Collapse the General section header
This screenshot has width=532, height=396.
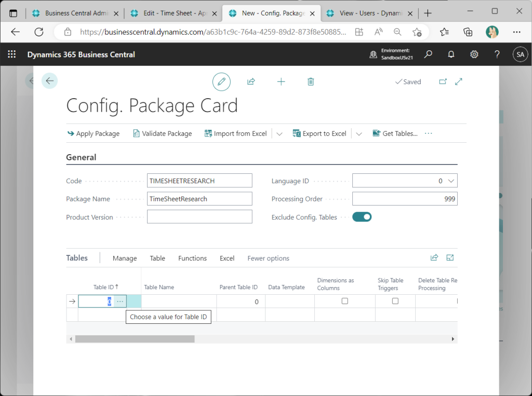click(x=81, y=157)
